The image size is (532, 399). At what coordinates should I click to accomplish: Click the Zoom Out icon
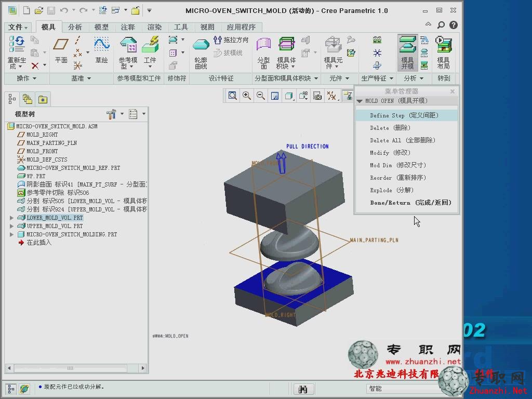pos(261,96)
